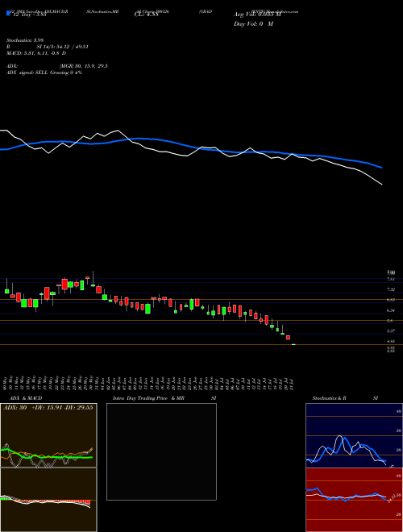
Task: Click the ADX (MGR) 30, 15.9, 29.5 line
Action: (57, 66)
